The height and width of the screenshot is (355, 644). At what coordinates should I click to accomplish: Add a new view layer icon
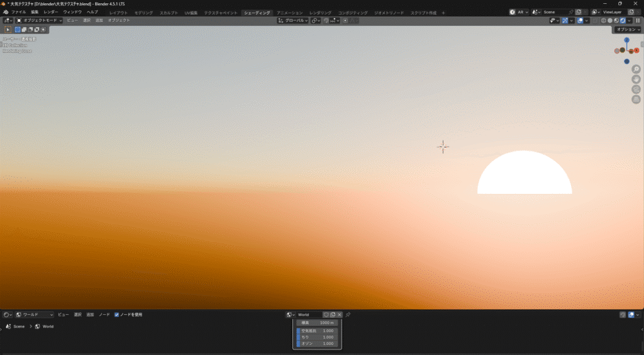click(x=631, y=13)
